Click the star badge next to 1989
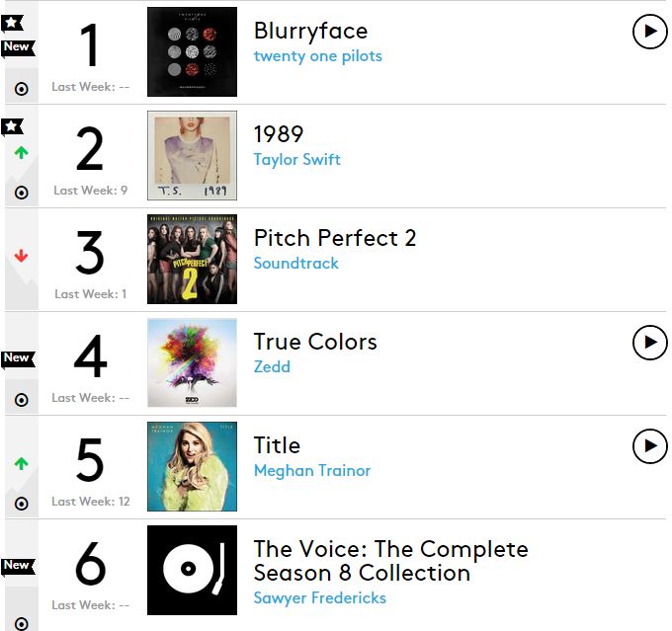The height and width of the screenshot is (631, 672). [x=12, y=126]
